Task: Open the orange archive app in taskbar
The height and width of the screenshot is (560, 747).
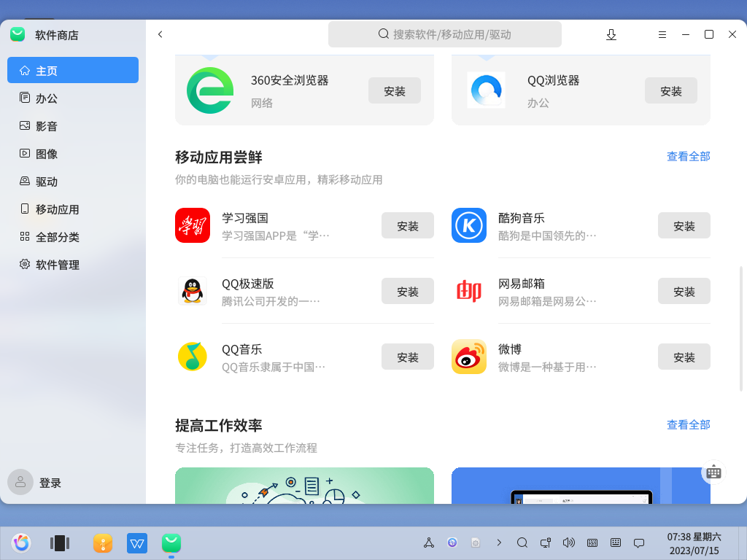Action: coord(103,542)
